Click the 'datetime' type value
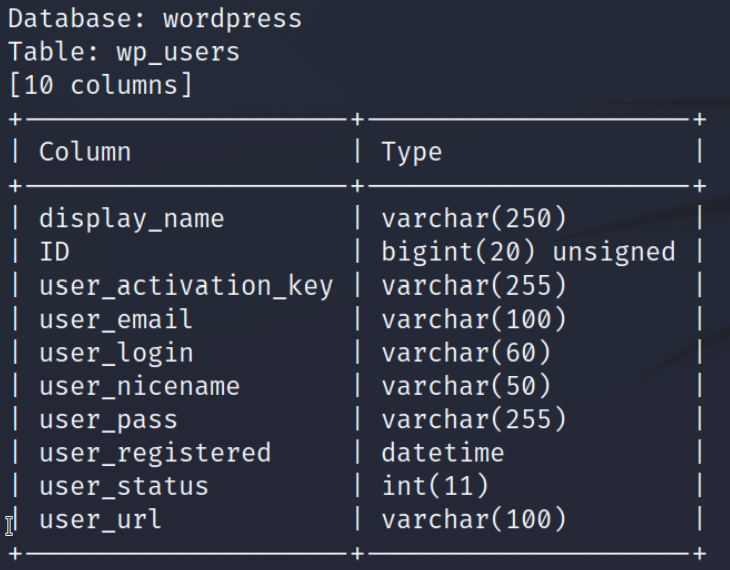 443,453
